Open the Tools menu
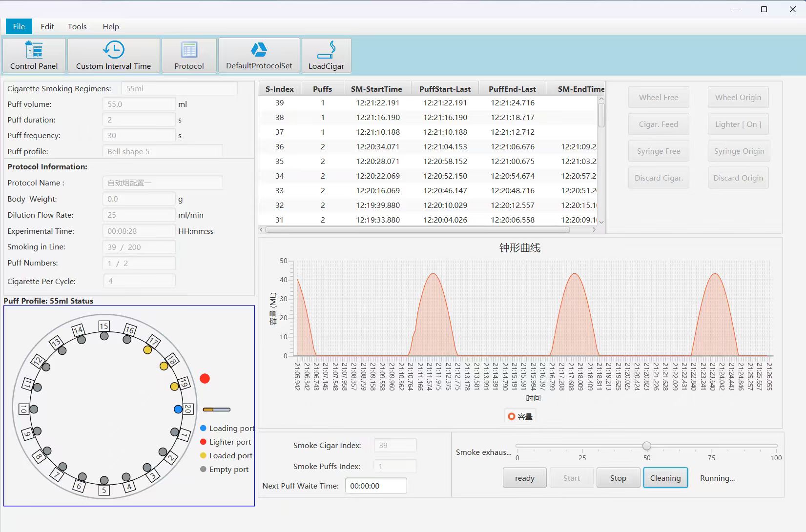Screen dimensions: 806x532 click(77, 26)
